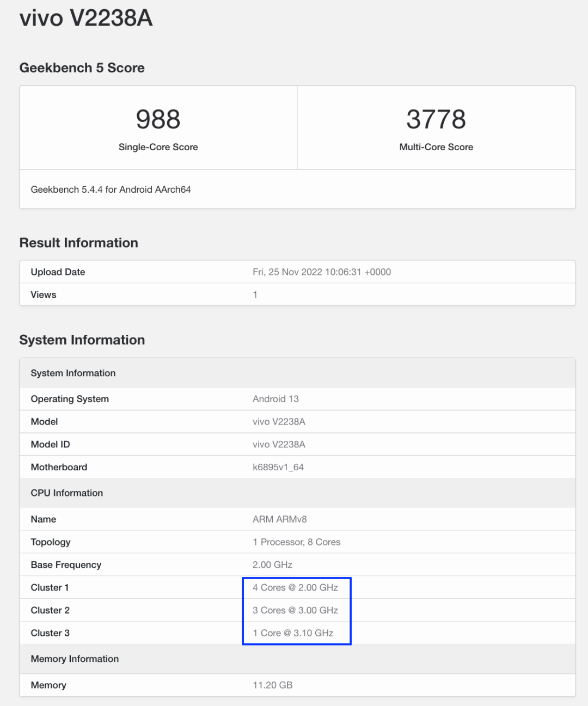Click Geekbench 5.4.4 for Android AArch64 text

pos(111,189)
